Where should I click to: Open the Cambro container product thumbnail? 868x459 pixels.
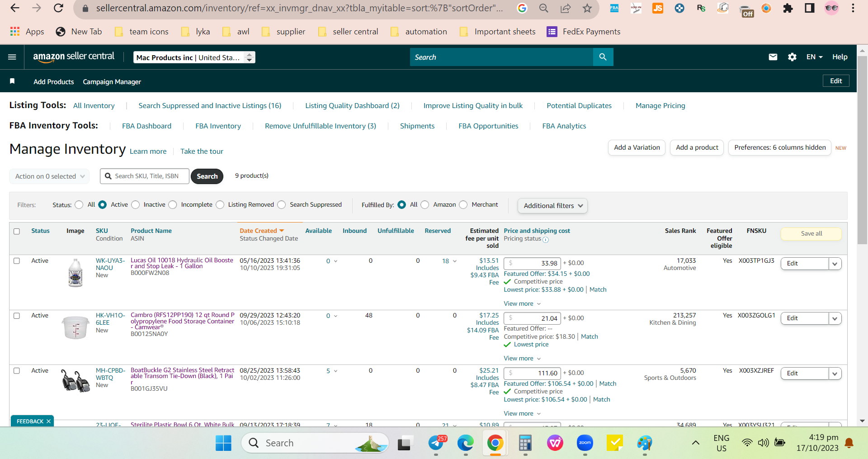75,328
